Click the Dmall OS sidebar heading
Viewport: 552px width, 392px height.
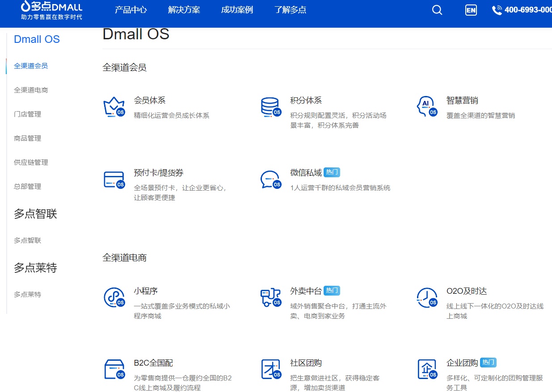coord(37,39)
